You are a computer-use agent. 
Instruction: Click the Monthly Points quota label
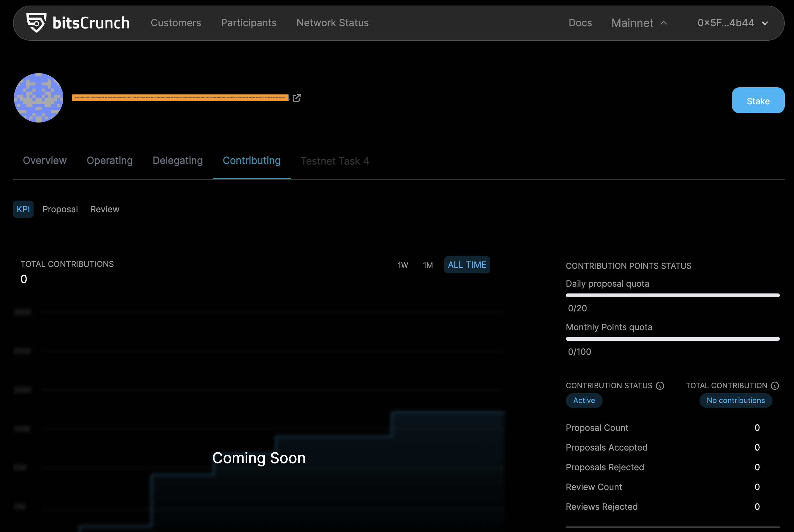[609, 327]
